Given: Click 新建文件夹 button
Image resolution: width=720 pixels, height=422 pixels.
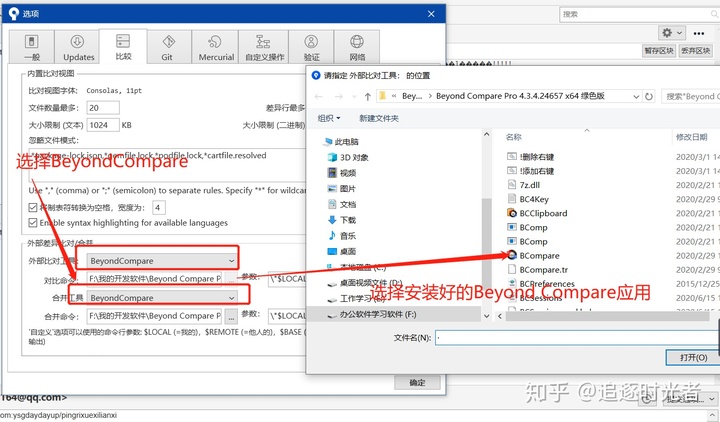Looking at the screenshot, I should [378, 118].
